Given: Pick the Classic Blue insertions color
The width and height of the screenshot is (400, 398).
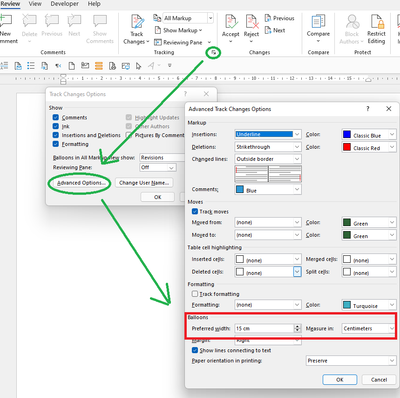Looking at the screenshot, I should [x=369, y=134].
